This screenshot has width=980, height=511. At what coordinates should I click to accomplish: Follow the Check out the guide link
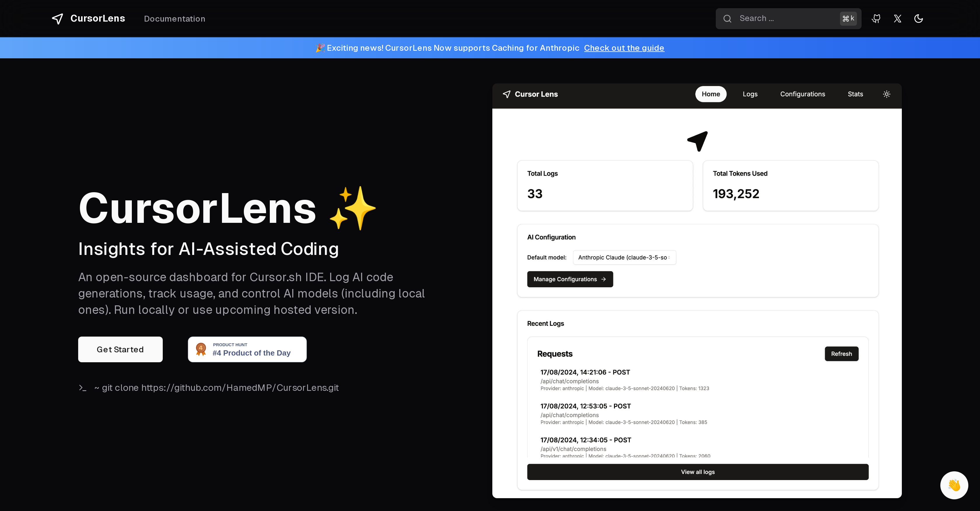[624, 48]
